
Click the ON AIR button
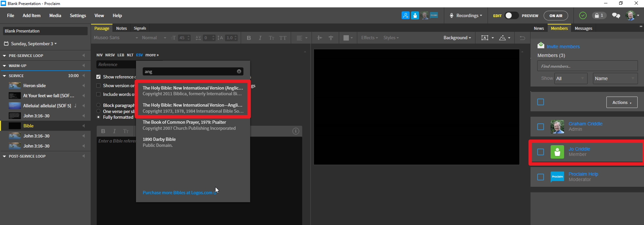tap(556, 15)
